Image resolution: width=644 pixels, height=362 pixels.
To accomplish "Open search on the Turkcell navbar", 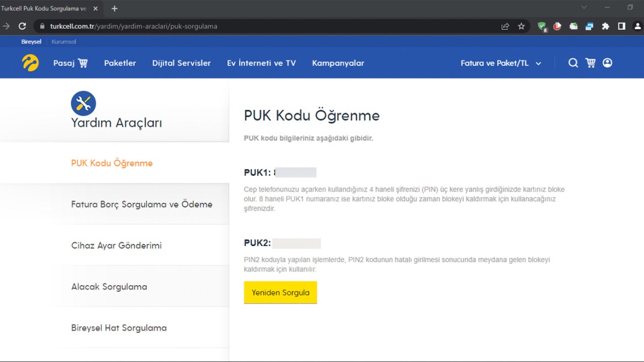I will 573,63.
